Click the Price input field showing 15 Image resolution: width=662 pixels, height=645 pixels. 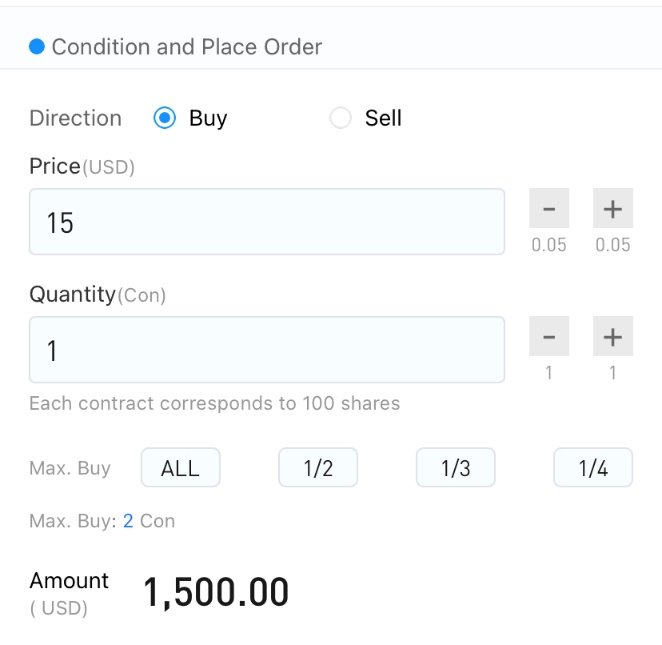267,222
